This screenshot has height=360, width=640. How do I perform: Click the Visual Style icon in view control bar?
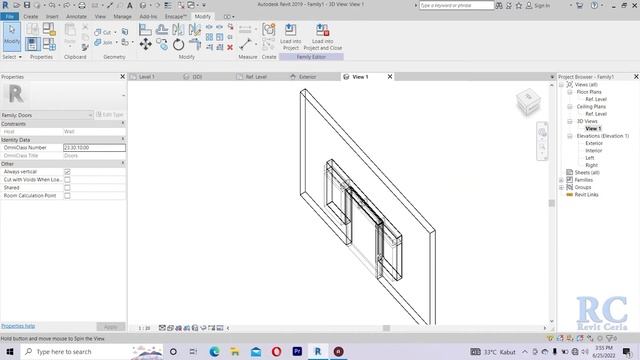(x=171, y=328)
